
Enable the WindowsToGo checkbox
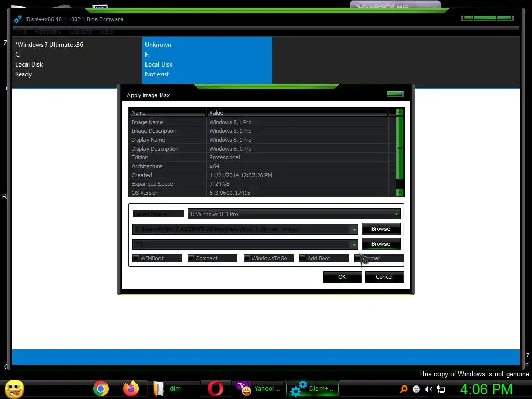247,258
